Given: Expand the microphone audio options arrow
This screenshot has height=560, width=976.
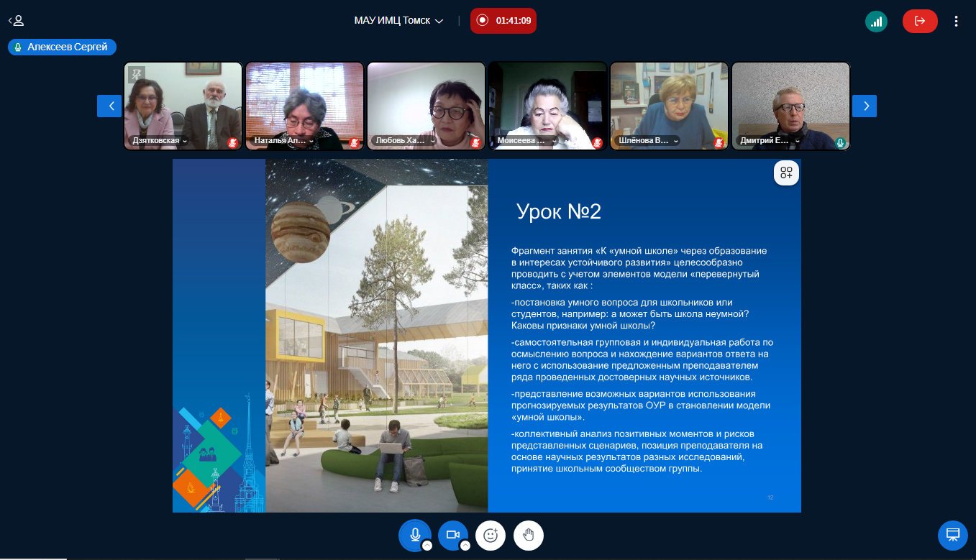Looking at the screenshot, I should pyautogui.click(x=427, y=546).
